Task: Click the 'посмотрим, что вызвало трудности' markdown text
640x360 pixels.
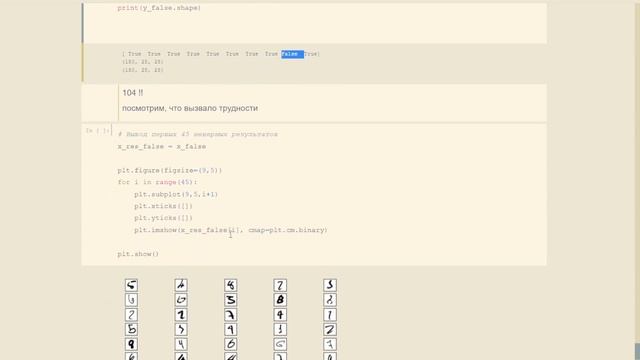Action: [190, 108]
